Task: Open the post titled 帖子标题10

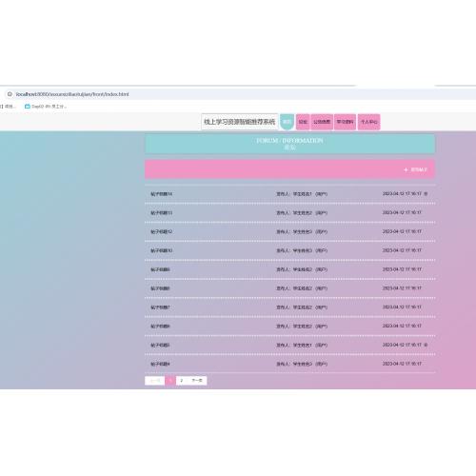Action: 162,250
